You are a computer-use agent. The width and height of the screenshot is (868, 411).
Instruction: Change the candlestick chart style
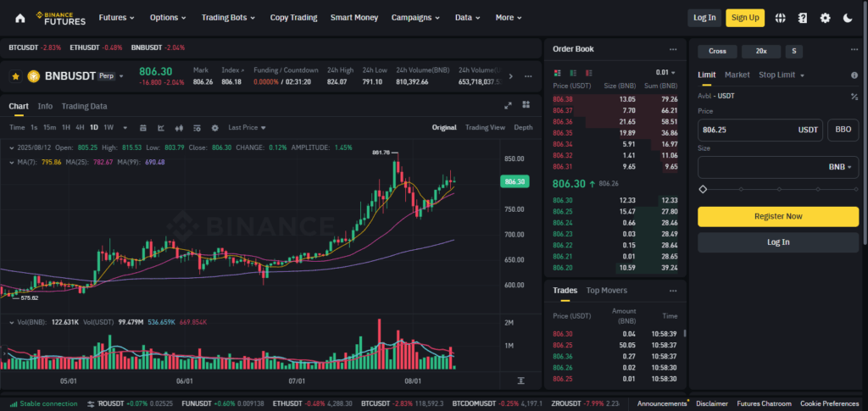point(179,128)
